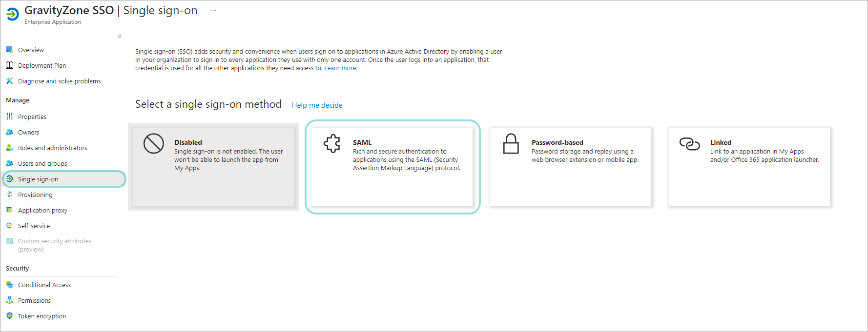Open the Provisioning page
This screenshot has width=868, height=332.
[35, 195]
